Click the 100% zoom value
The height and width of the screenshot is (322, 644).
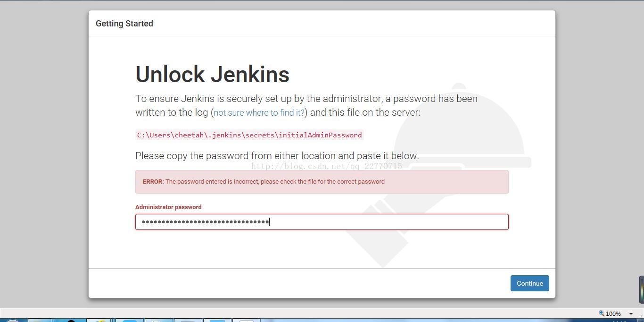click(613, 314)
